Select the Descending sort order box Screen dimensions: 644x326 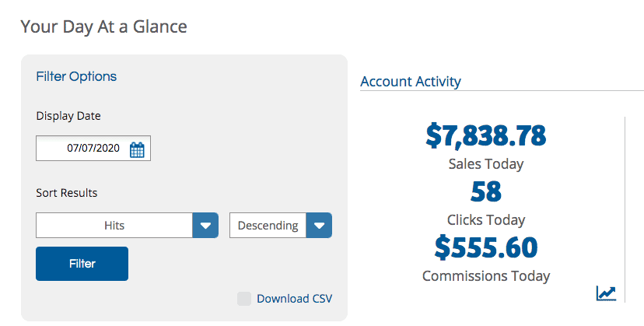click(268, 226)
